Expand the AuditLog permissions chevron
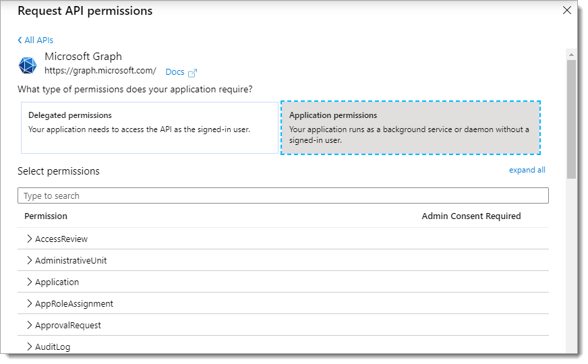Viewport: 588px width, 364px height. click(30, 346)
